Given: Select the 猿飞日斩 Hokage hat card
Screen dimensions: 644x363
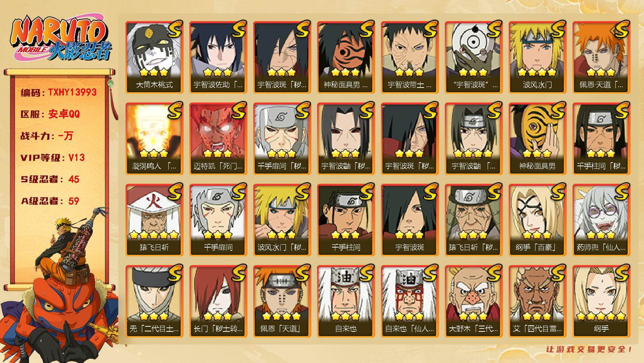Looking at the screenshot, I should pyautogui.click(x=154, y=220).
